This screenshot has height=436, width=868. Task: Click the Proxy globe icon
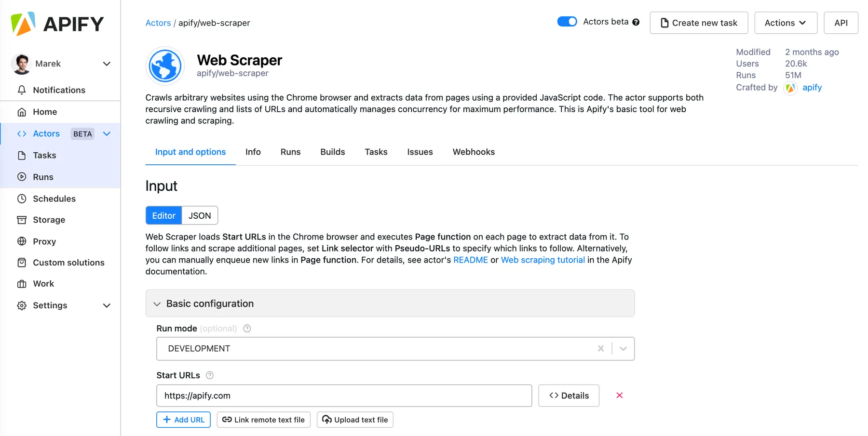22,241
